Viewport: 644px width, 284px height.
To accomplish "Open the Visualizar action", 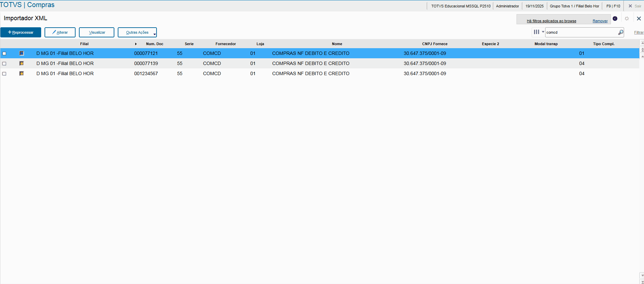I will click(97, 32).
